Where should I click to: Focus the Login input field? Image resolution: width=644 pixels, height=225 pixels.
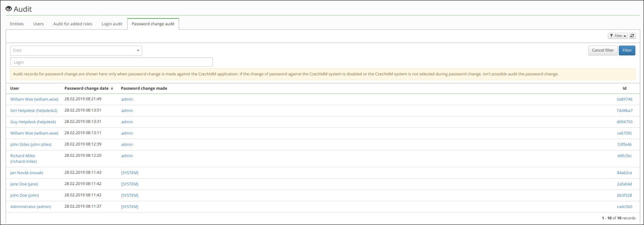point(111,62)
